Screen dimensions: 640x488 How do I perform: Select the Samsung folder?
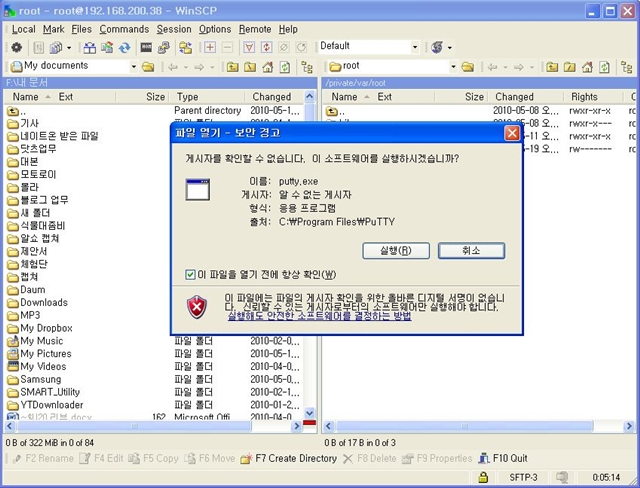tap(34, 379)
